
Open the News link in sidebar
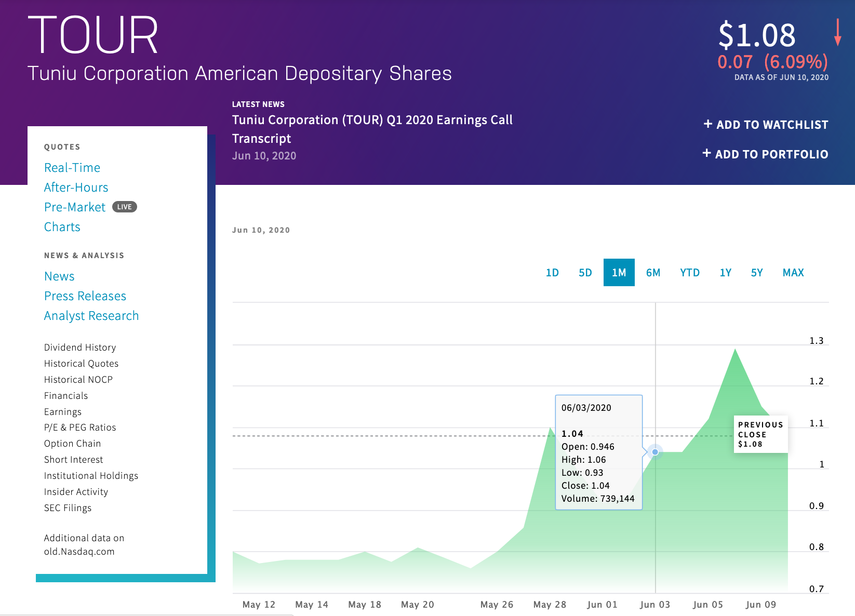coord(59,276)
